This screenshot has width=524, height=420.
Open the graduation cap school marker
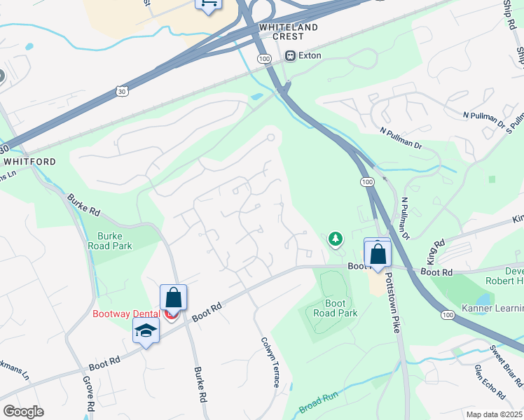pos(146,333)
